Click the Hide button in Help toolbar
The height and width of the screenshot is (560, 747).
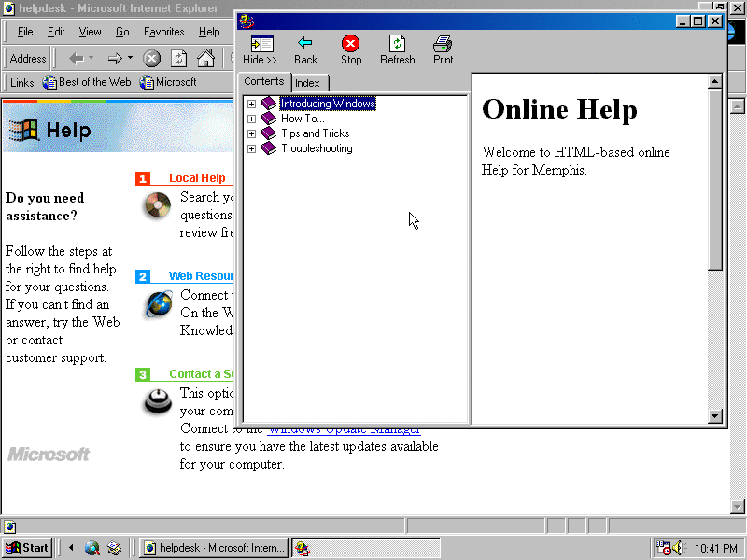pos(261,49)
